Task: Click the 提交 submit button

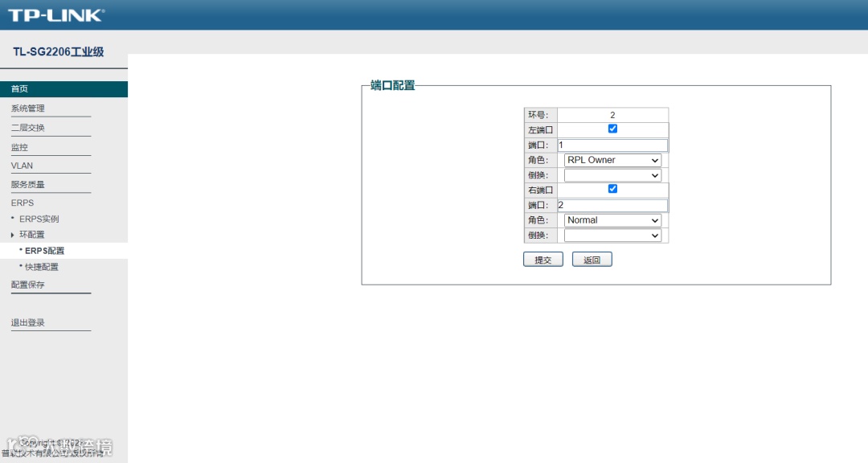Action: click(x=543, y=259)
